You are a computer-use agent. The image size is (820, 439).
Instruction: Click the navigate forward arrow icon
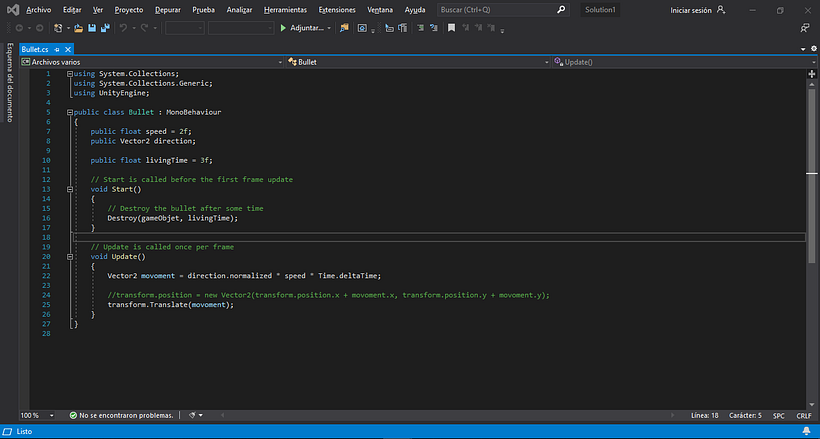(x=39, y=28)
